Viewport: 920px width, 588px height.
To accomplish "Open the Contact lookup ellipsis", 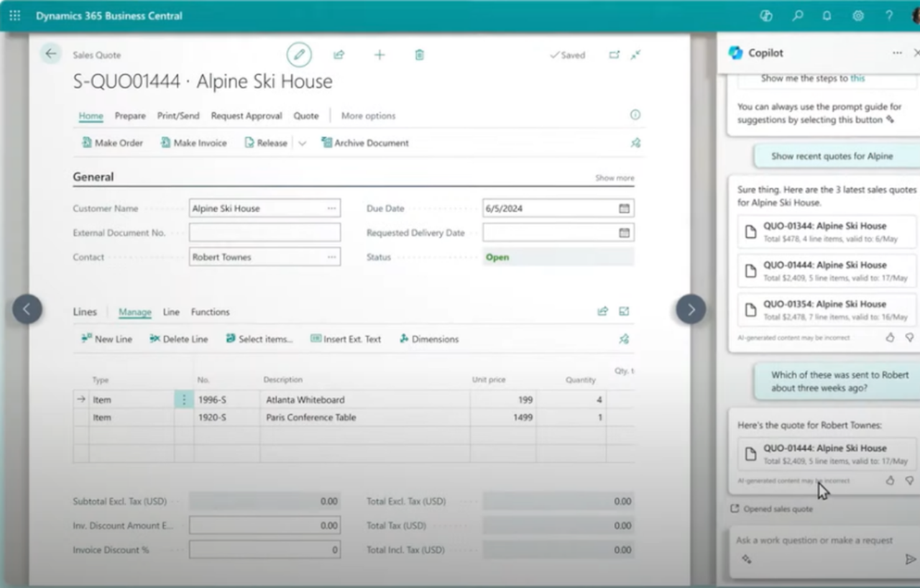I will [331, 257].
